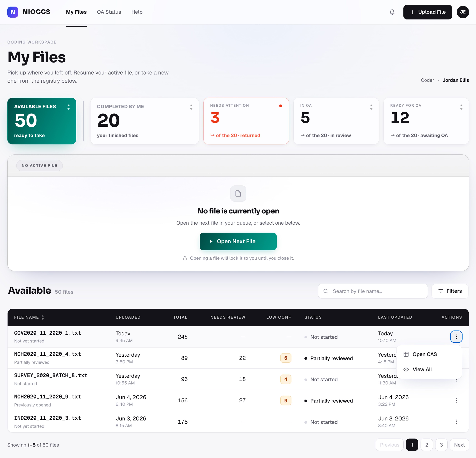Click file name COV2020_11_2020_1.txt

pyautogui.click(x=48, y=333)
